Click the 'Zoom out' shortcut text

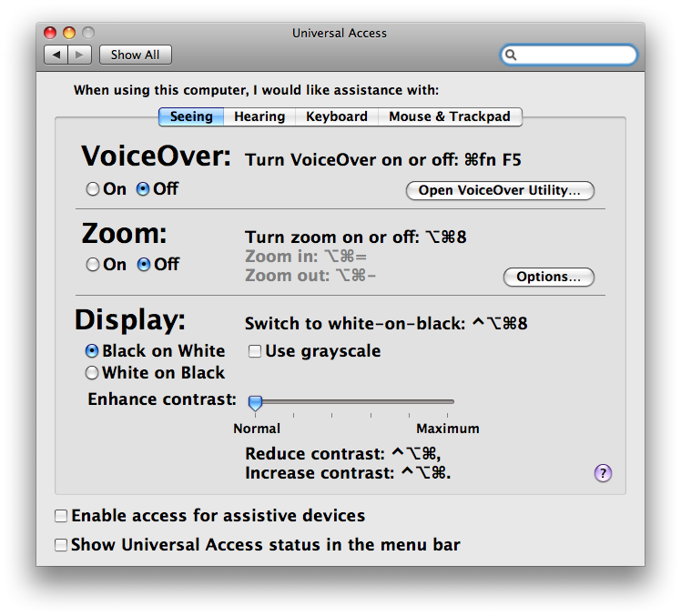310,276
